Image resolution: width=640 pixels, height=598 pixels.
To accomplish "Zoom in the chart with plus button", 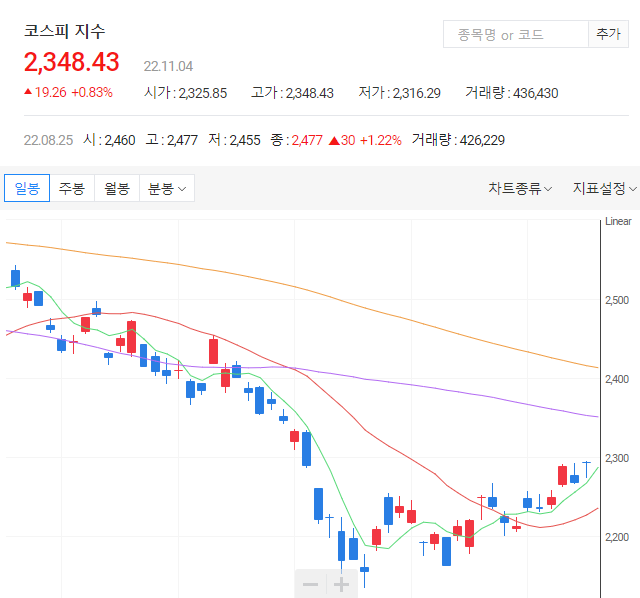I will click(x=342, y=585).
